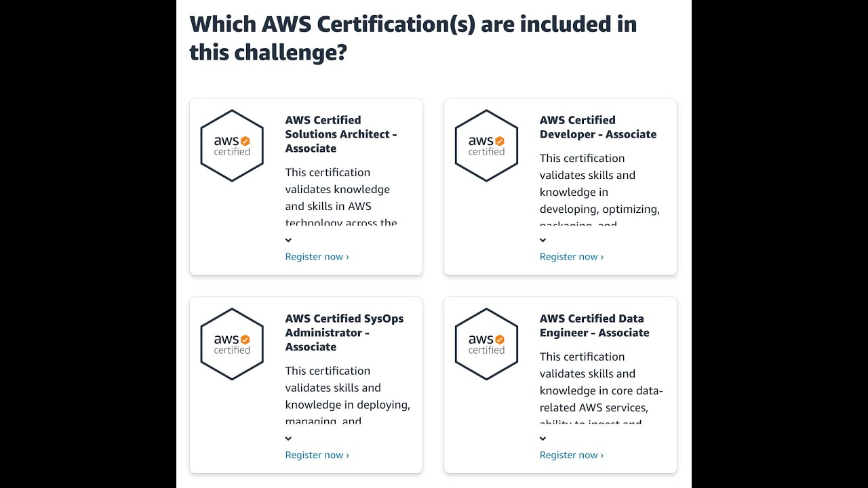This screenshot has width=868, height=488.
Task: Expand Data Engineer description chevron
Action: tap(542, 439)
